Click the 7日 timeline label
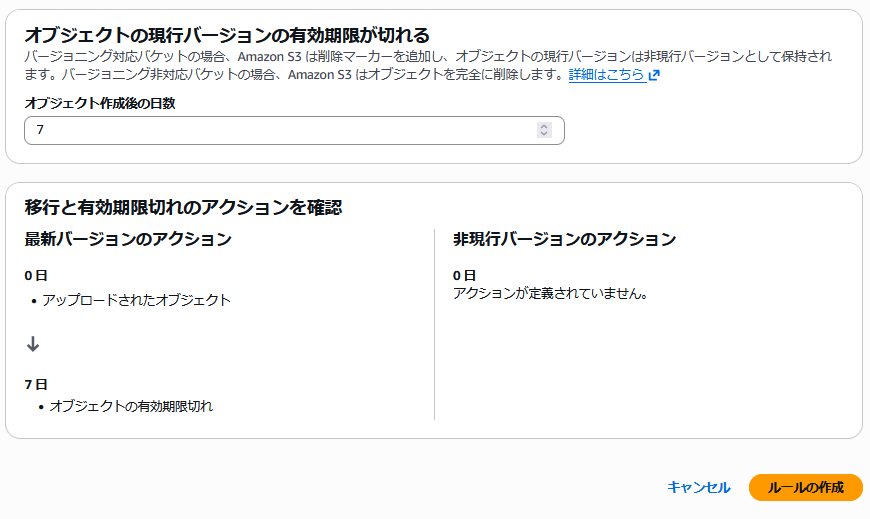The width and height of the screenshot is (870, 519). pyautogui.click(x=36, y=384)
